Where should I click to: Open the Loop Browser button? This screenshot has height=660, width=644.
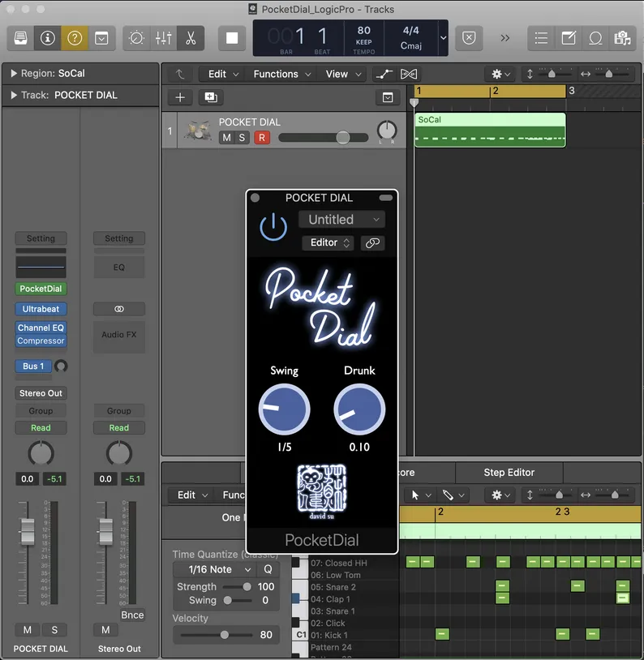click(595, 38)
